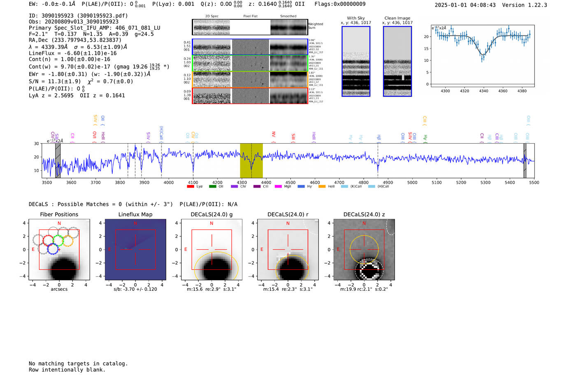Click the Weighted Sum Smoothed strip
Screen dimensions: 576x392
[288, 27]
